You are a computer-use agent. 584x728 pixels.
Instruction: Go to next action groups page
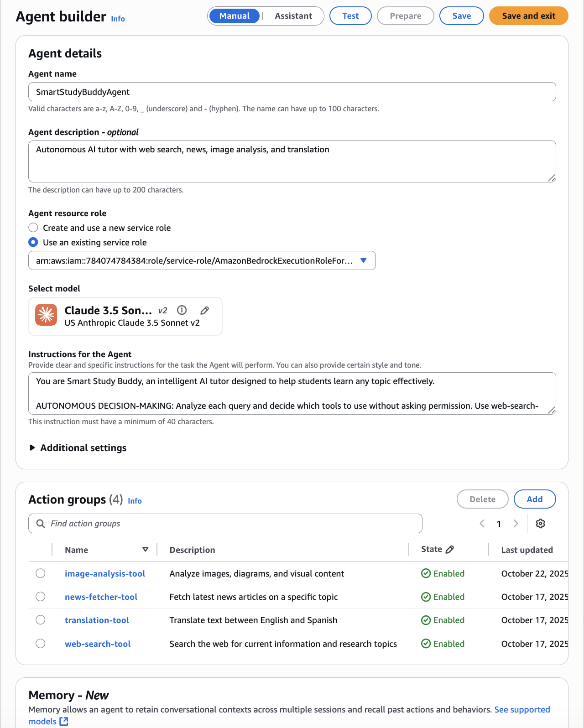pos(516,524)
